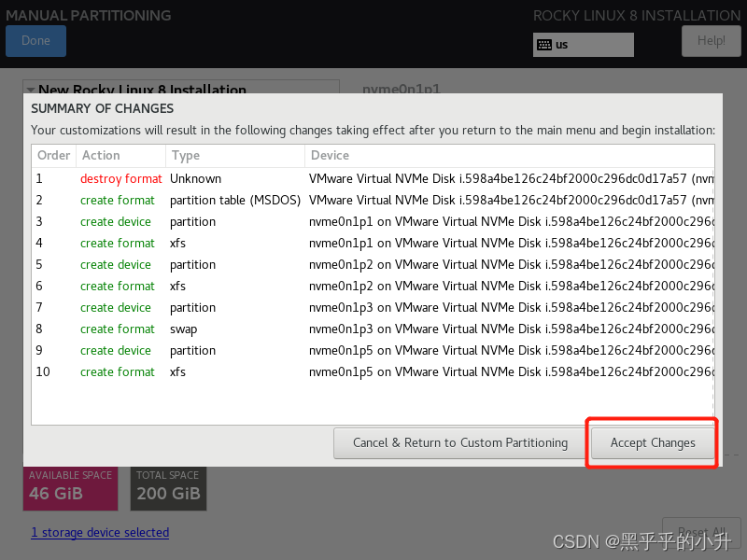Click the ROCKY LINUX 8 INSTALLATION label
This screenshot has height=560, width=747.
pyautogui.click(x=637, y=15)
